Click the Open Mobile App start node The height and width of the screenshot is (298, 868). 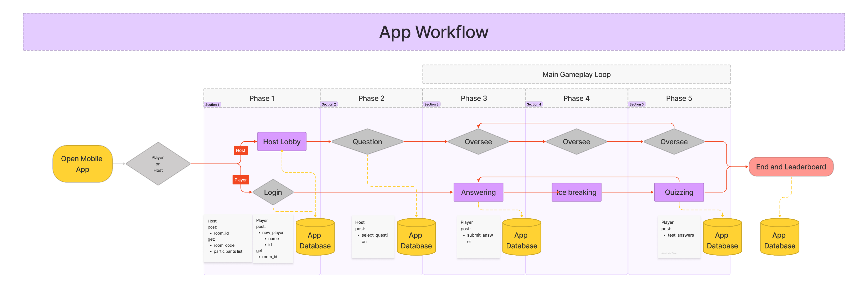[82, 164]
